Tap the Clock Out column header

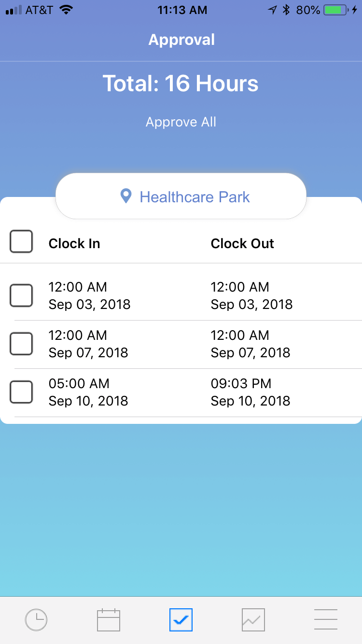[242, 244]
